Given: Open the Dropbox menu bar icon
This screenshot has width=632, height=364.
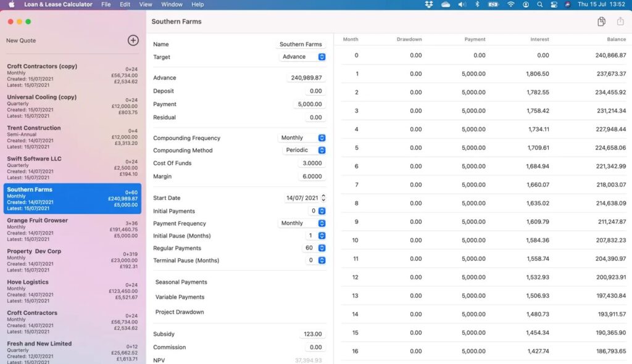Looking at the screenshot, I should coord(429,4).
